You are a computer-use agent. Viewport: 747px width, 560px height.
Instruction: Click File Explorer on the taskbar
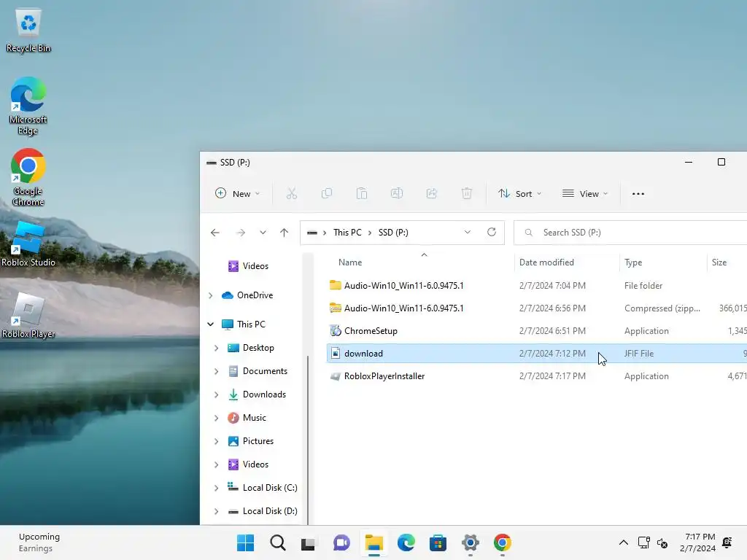point(374,542)
